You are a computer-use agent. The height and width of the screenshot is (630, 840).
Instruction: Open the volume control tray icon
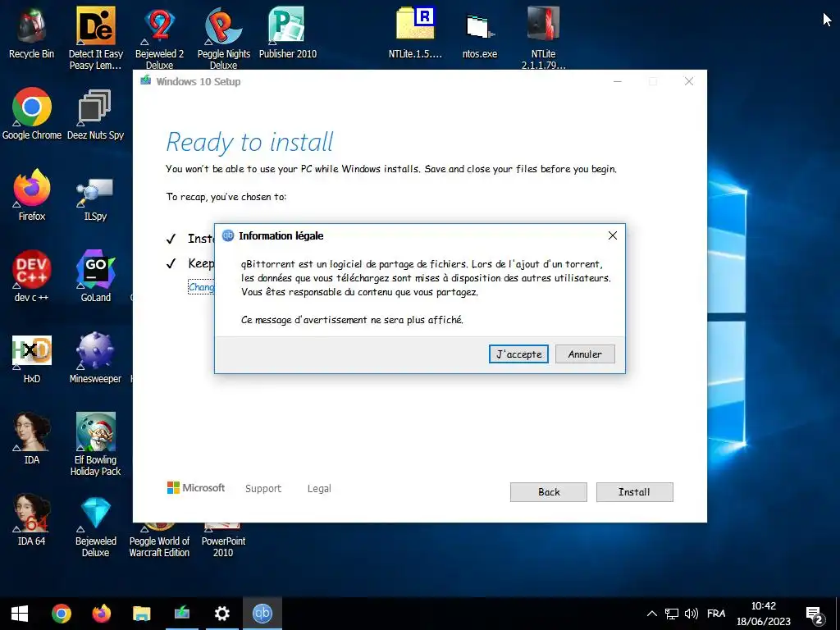pos(692,614)
